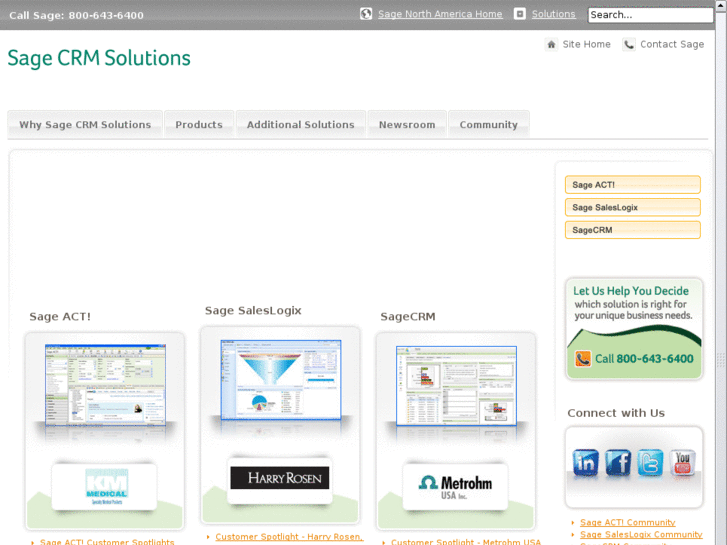Click the Sage SalesLogix column heading

point(253,311)
